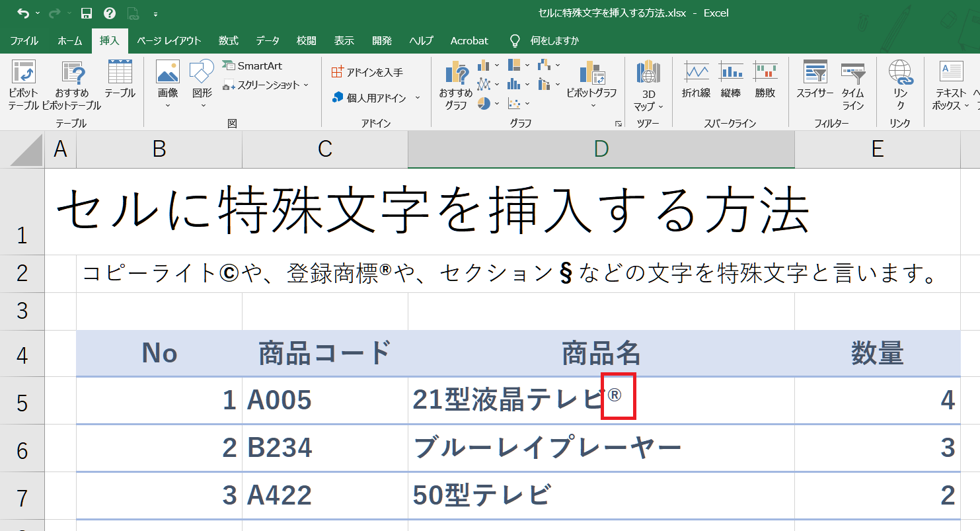
Task: Click the 何をしますか search box
Action: point(554,41)
